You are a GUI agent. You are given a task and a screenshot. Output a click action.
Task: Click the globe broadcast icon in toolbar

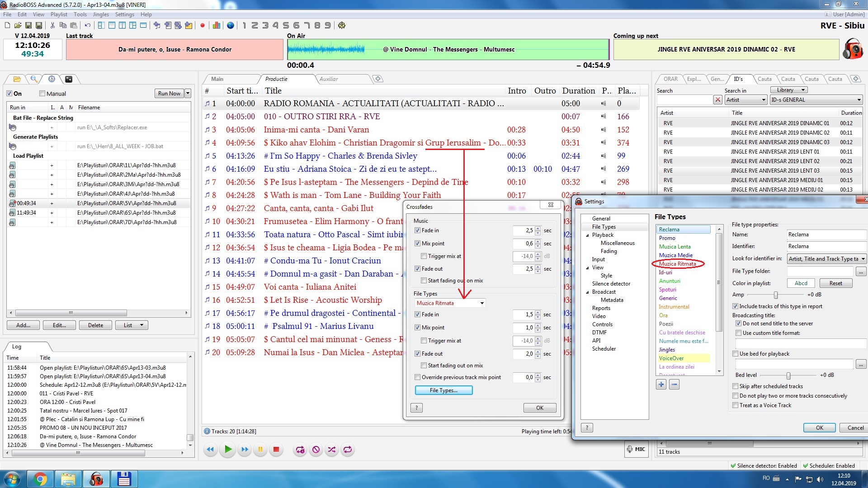[x=231, y=25]
